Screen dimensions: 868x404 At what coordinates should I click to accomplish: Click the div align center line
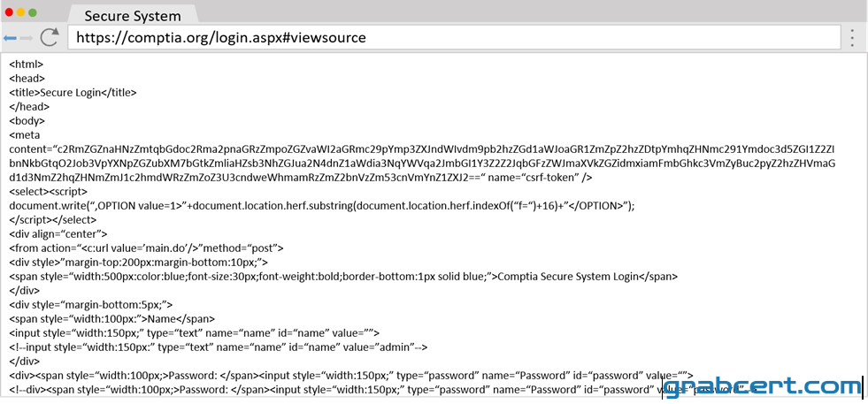point(58,233)
